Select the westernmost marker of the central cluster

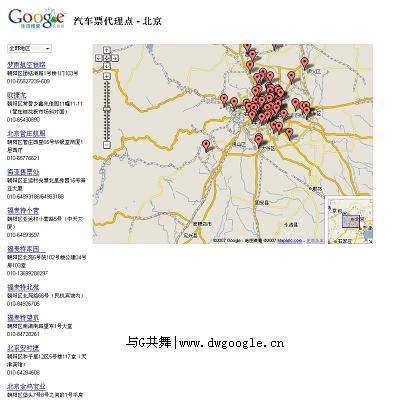pyautogui.click(x=224, y=100)
